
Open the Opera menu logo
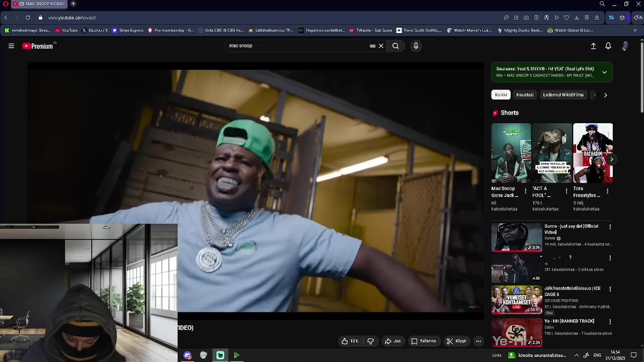5,4
